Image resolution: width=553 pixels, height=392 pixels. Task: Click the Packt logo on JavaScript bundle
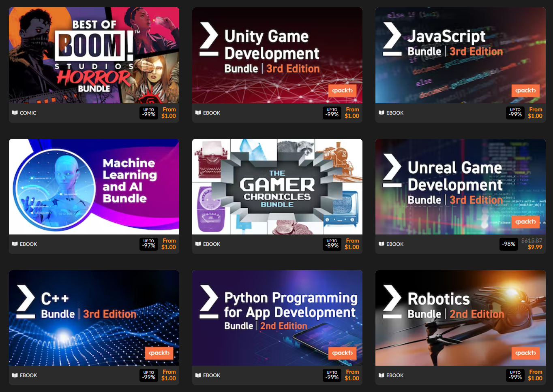pyautogui.click(x=526, y=90)
